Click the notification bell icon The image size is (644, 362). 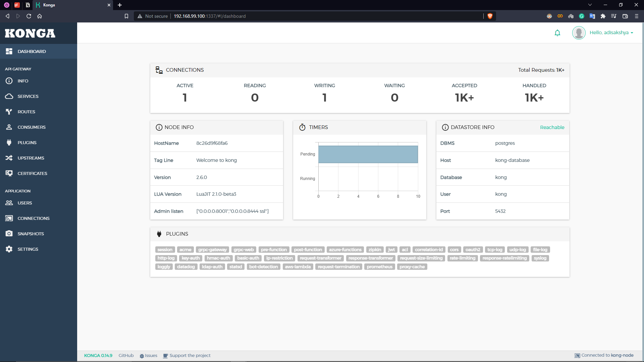click(x=557, y=33)
